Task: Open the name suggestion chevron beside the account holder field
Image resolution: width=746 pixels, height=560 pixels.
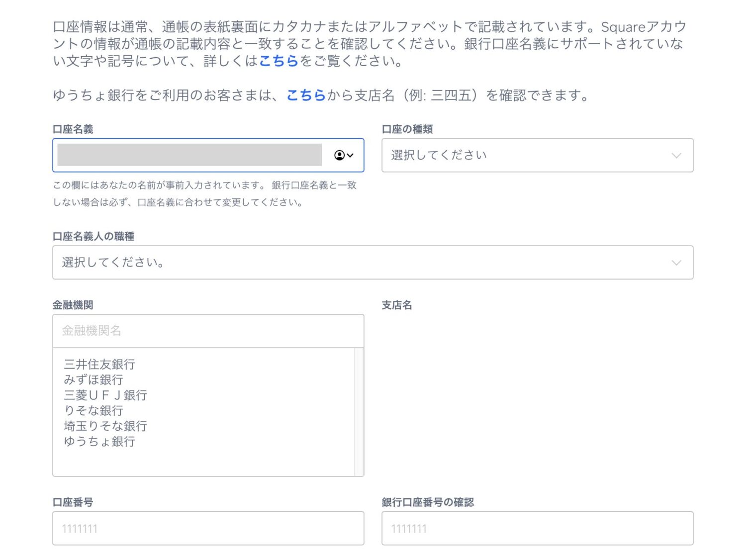Action: point(351,155)
